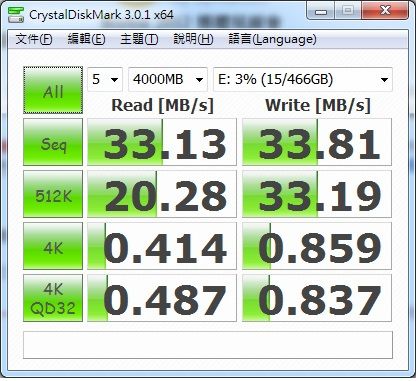Start all benchmarks with the All button
Viewport: 418px width, 381px height.
pyautogui.click(x=53, y=90)
